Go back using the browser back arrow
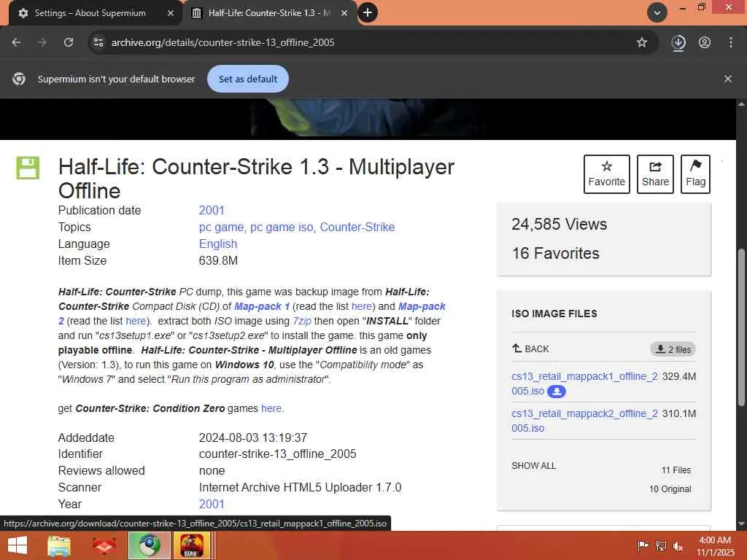Viewport: 747px width, 560px height. click(16, 42)
